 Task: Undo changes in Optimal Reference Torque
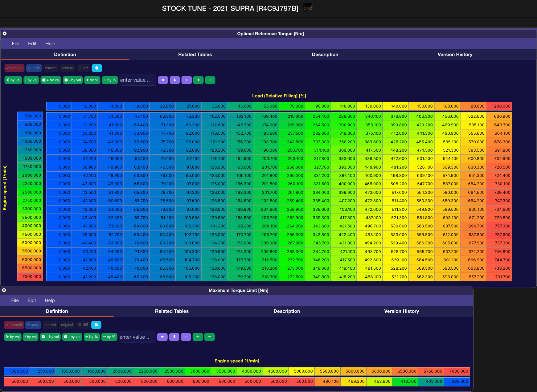pos(34,68)
